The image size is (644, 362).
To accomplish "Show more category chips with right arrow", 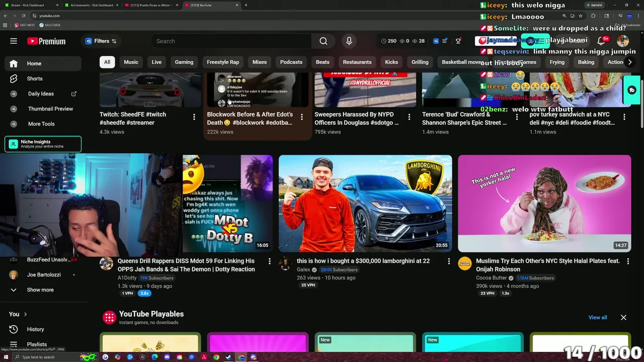I will pos(629,62).
